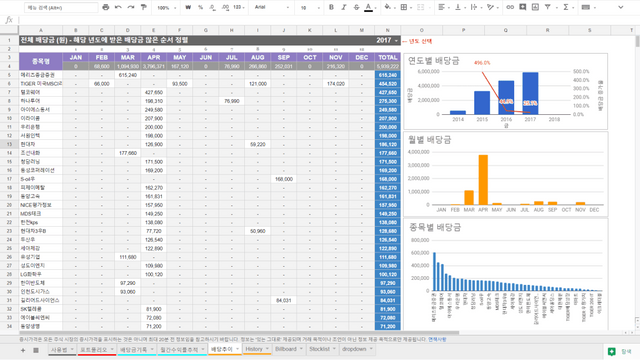Format as currency with the won icon
Viewport: 640px width, 360px height.
[x=188, y=7]
